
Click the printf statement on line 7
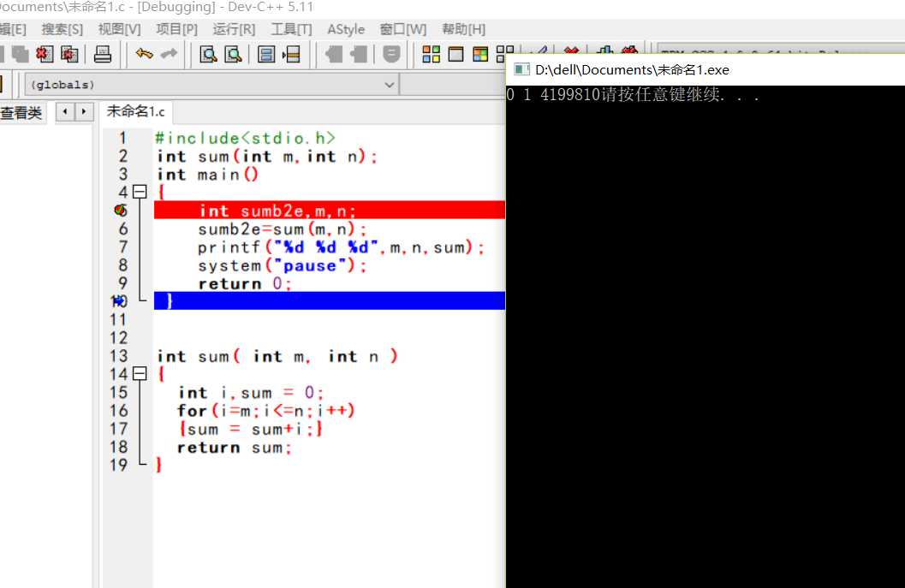341,247
